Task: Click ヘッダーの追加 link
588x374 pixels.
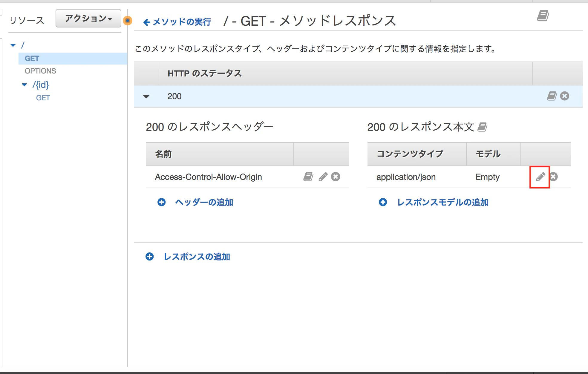Action: [x=204, y=202]
